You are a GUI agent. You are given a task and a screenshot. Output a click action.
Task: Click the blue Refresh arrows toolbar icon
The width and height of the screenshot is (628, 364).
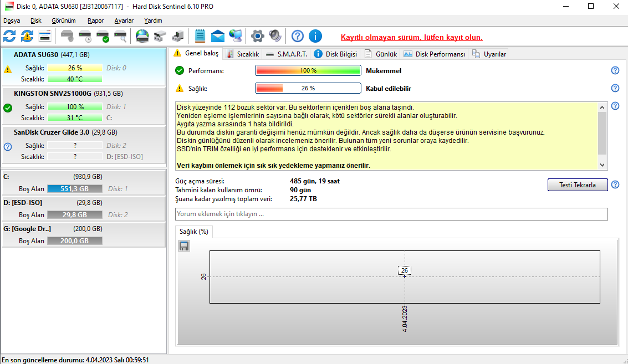point(9,36)
